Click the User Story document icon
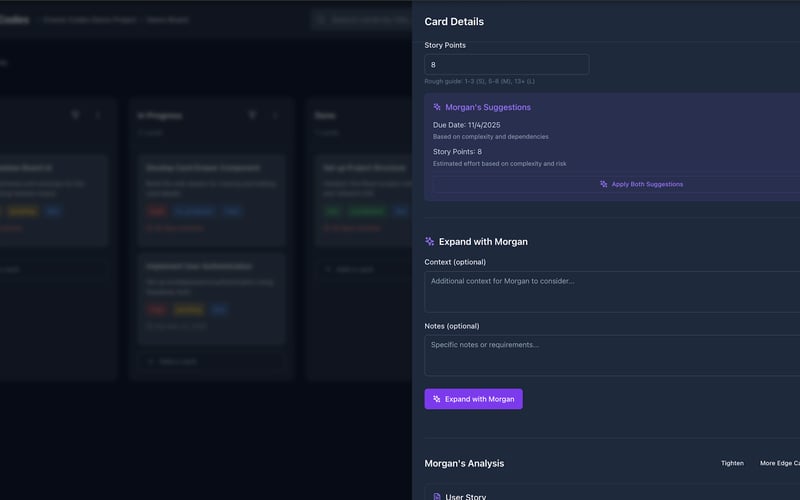This screenshot has width=800, height=500. [437, 496]
